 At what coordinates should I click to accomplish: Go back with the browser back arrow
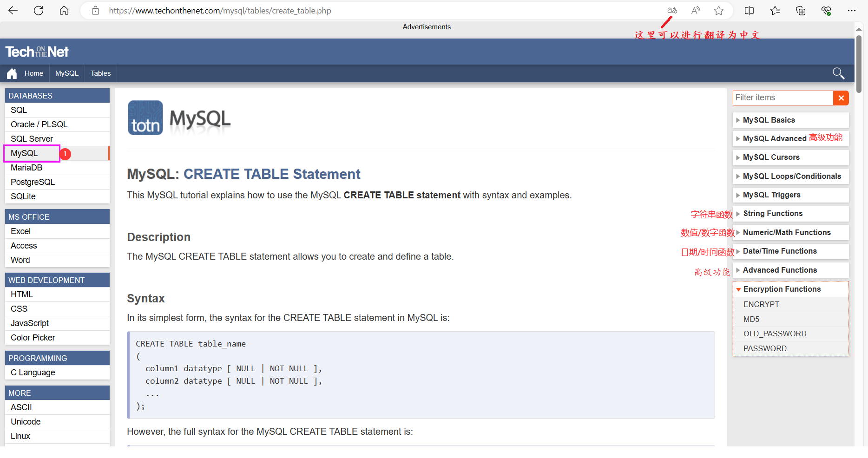(x=13, y=10)
